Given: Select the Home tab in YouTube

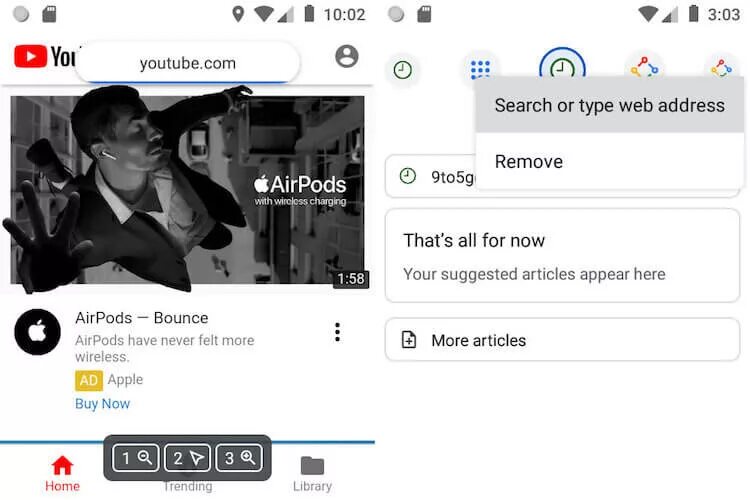Looking at the screenshot, I should pos(62,473).
